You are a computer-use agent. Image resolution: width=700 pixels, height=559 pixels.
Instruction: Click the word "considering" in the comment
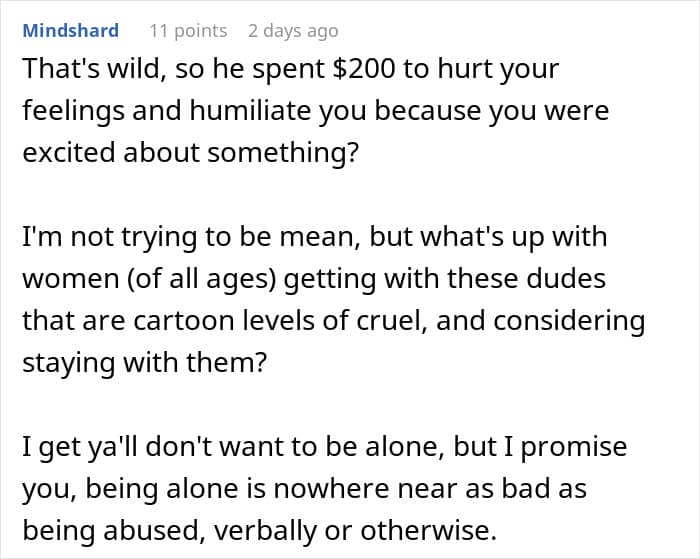[x=569, y=321]
